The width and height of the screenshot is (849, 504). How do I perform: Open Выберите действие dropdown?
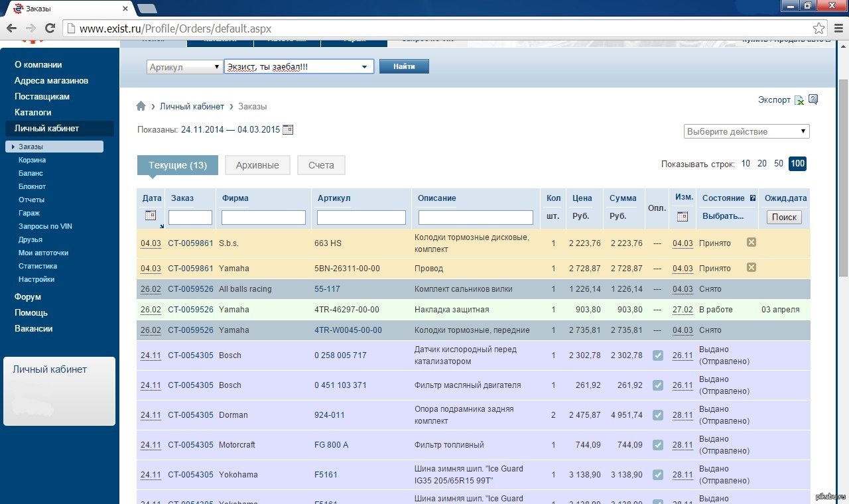[x=746, y=131]
